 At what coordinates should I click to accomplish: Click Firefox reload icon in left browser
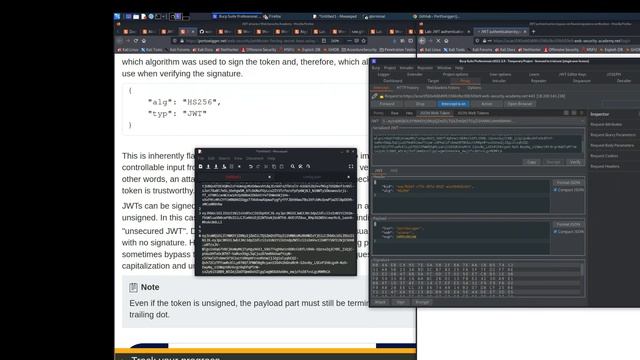[136, 41]
